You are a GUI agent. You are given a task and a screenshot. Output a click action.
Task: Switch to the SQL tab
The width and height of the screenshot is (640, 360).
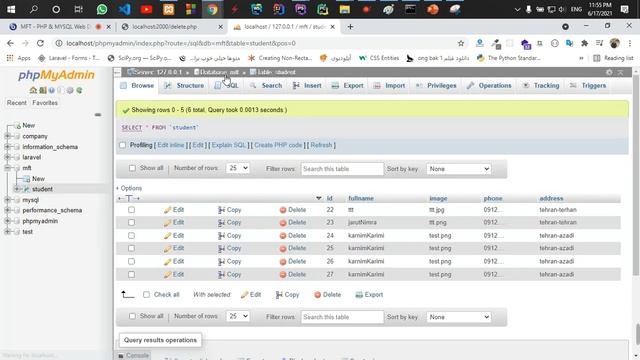(227, 86)
